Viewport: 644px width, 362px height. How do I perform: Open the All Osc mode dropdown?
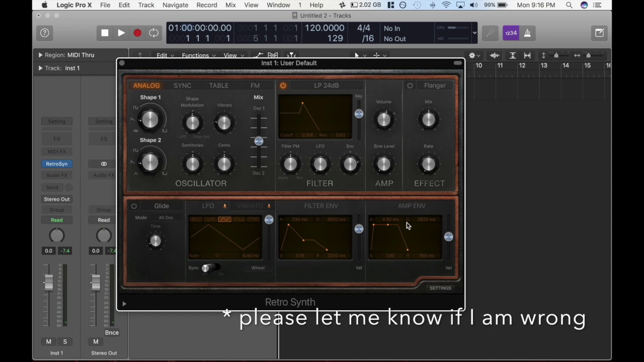click(166, 218)
